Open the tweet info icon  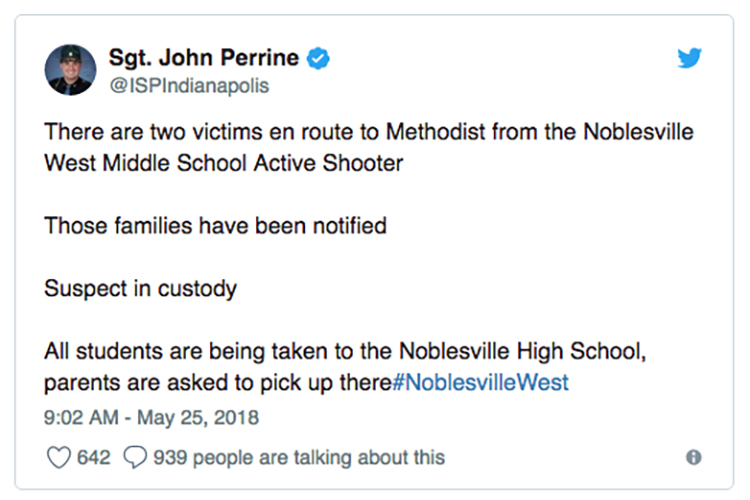click(x=693, y=457)
